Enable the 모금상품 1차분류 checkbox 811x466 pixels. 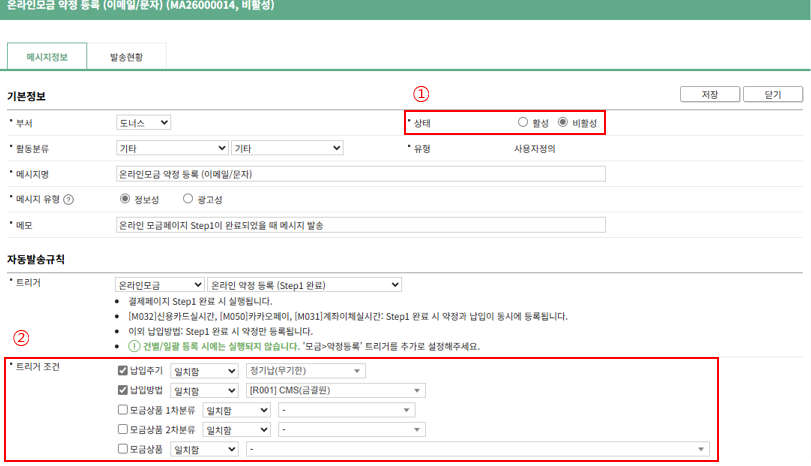click(x=123, y=410)
